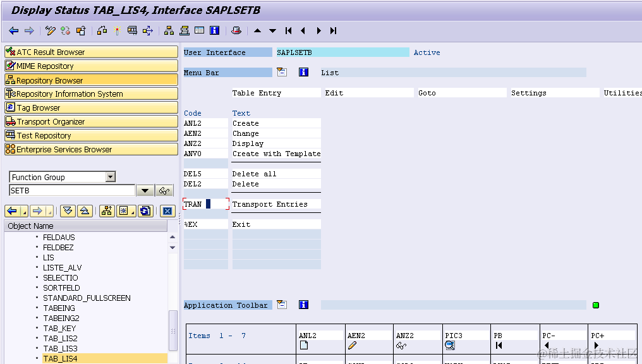Expand all nodes with the double down arrow
This screenshot has width=642, height=364.
point(68,211)
